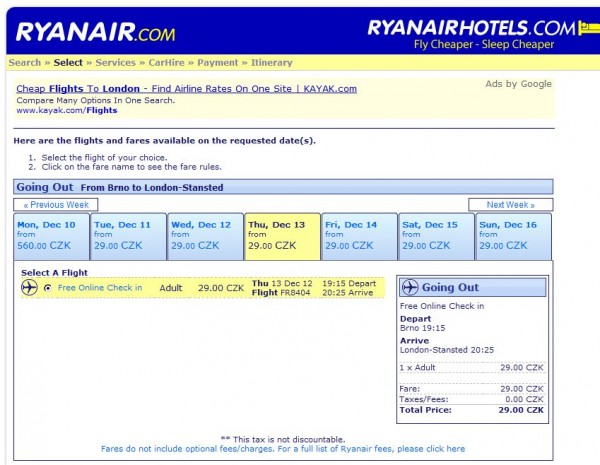Go to the CarHire step
This screenshot has width=600, height=465.
(x=166, y=62)
